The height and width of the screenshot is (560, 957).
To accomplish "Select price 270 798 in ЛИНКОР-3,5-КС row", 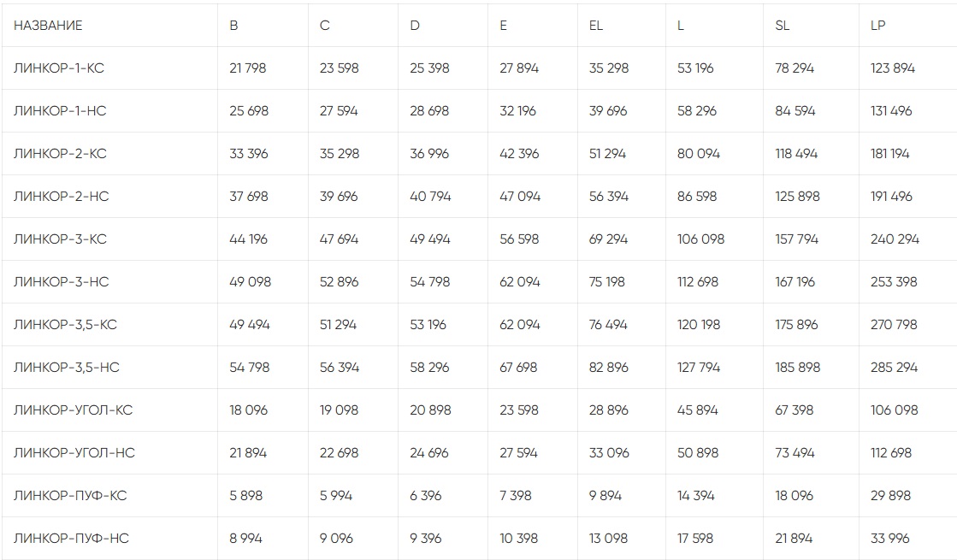I will coord(895,325).
